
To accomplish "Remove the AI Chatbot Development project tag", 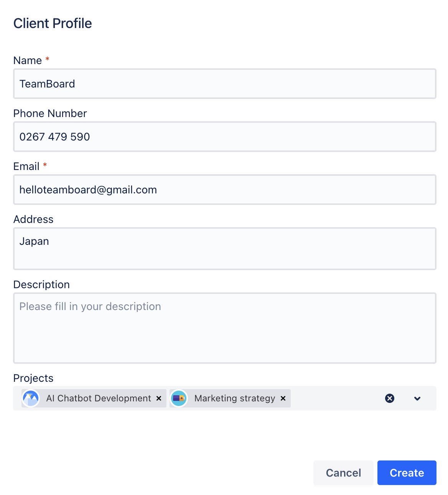I will [159, 398].
